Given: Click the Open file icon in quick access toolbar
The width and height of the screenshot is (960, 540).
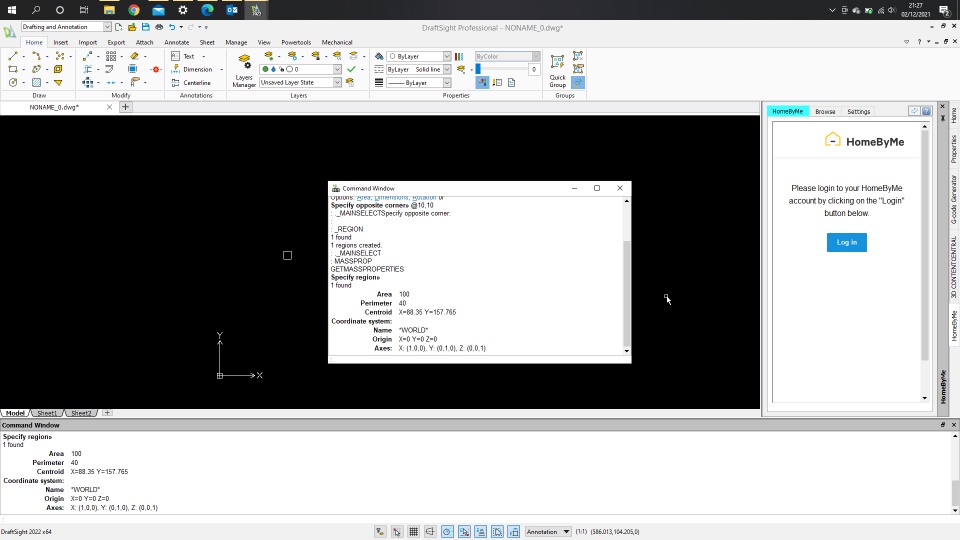Looking at the screenshot, I should pos(132,27).
